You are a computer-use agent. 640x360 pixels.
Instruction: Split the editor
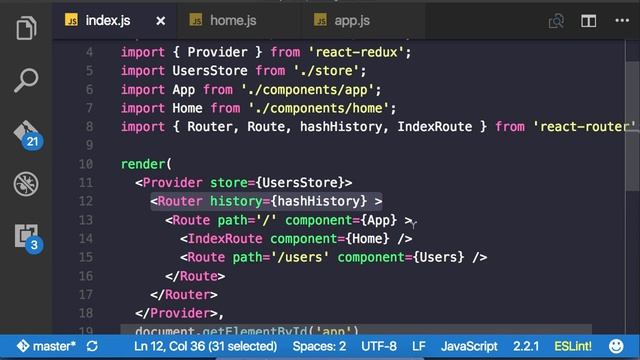[x=589, y=21]
